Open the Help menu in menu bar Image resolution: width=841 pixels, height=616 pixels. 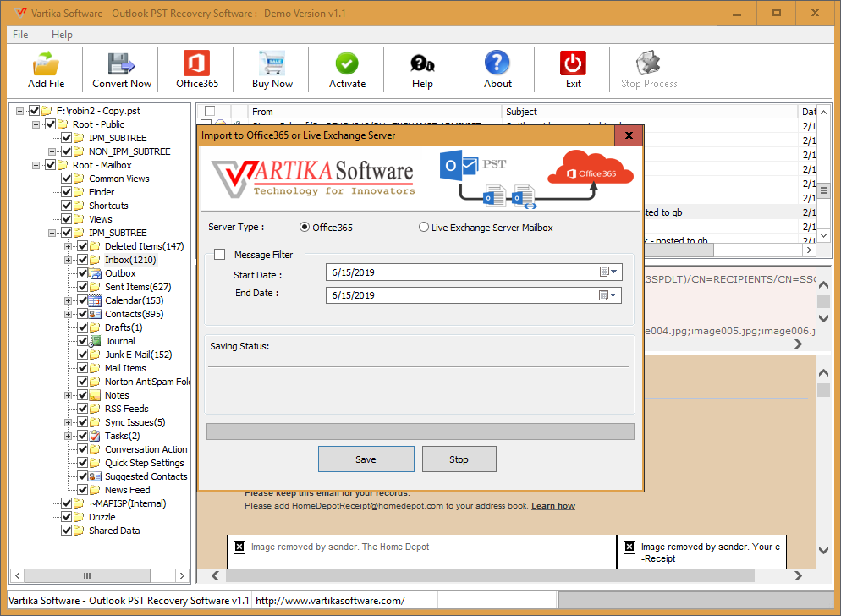click(62, 35)
